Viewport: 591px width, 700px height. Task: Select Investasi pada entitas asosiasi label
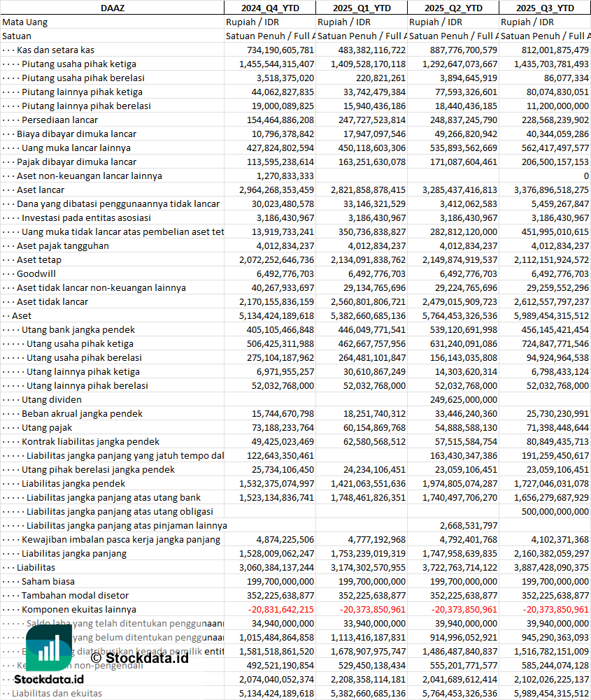86,218
